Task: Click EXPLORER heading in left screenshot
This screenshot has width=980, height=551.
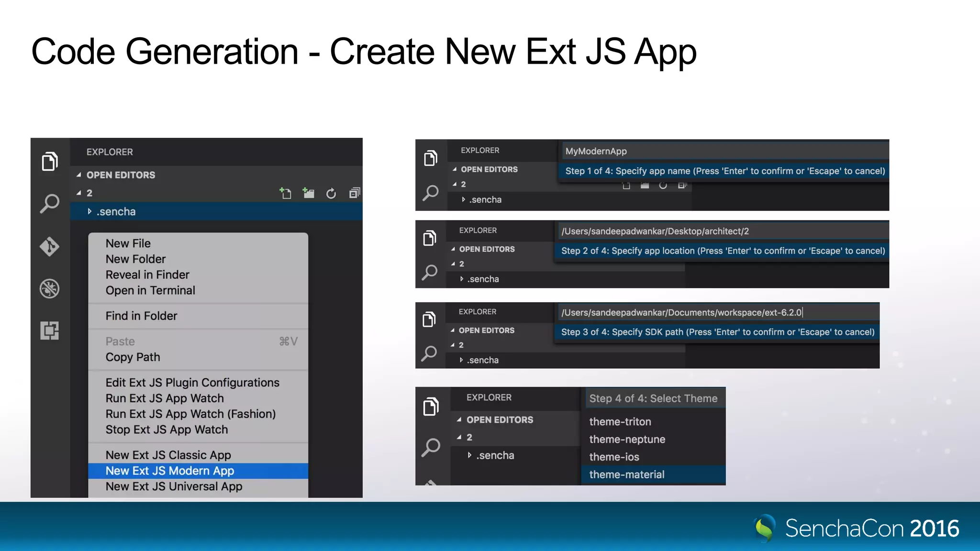Action: 110,152
